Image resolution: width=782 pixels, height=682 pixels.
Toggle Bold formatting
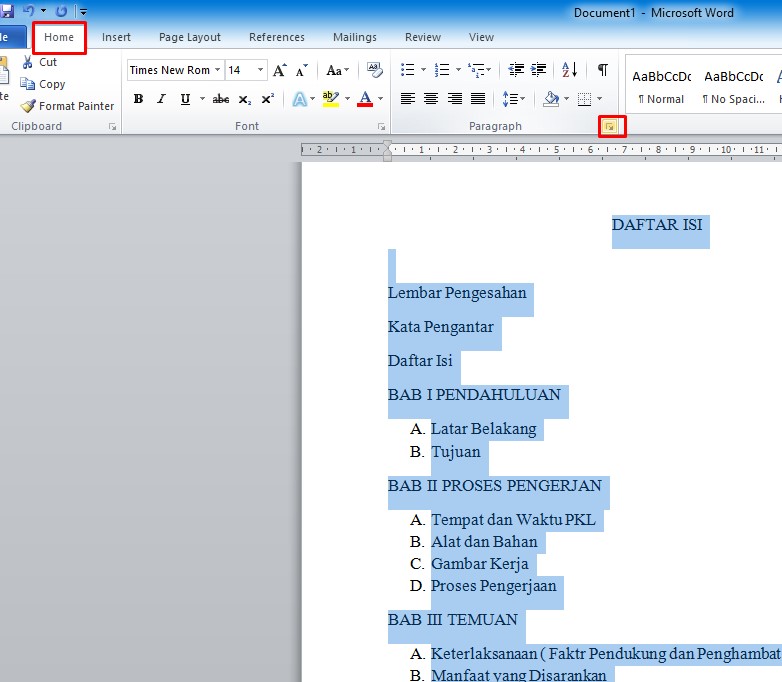point(138,99)
